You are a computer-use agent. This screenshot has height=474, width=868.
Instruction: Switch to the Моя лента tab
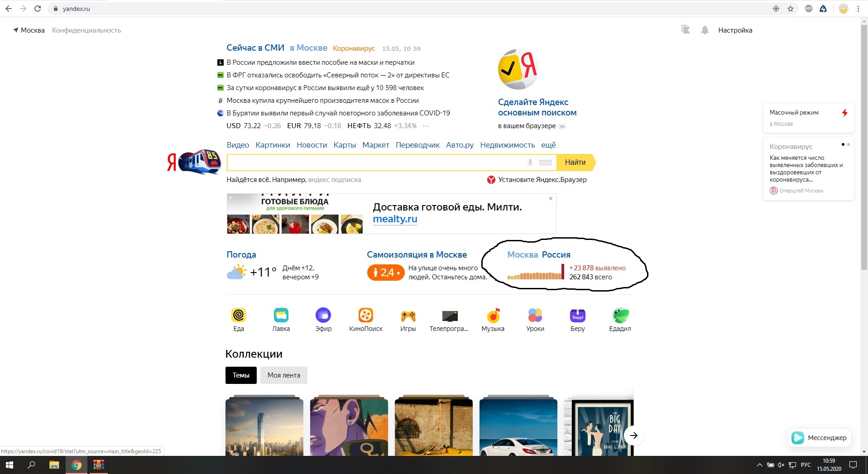[x=284, y=375]
